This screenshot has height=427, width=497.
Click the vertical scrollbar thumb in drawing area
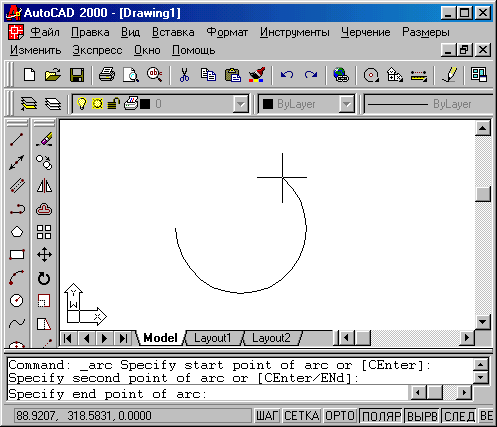[x=483, y=194]
